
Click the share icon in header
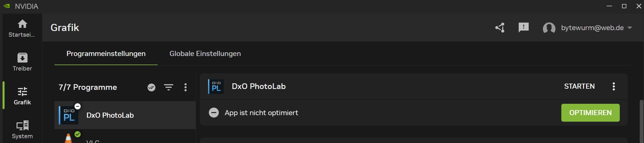500,28
